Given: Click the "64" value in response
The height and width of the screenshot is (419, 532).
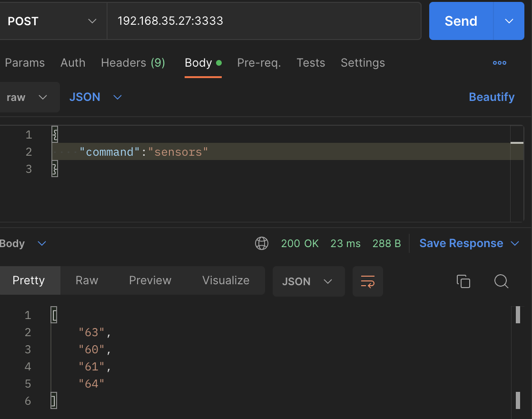Looking at the screenshot, I should pos(91,384).
